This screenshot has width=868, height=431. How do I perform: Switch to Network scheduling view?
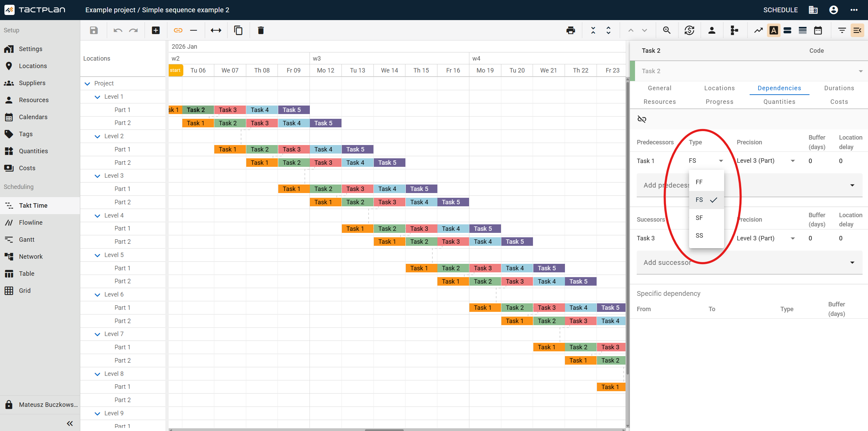(x=40, y=257)
